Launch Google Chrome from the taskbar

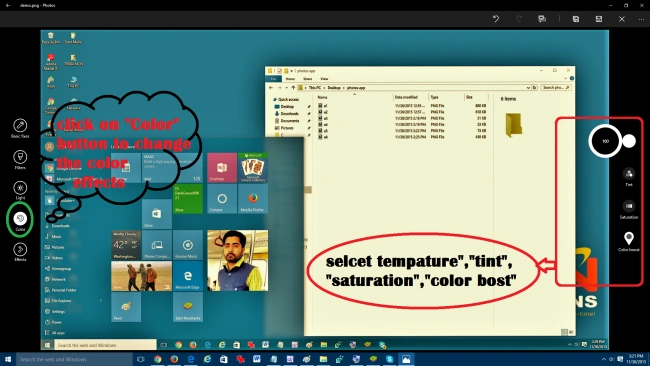click(x=158, y=359)
